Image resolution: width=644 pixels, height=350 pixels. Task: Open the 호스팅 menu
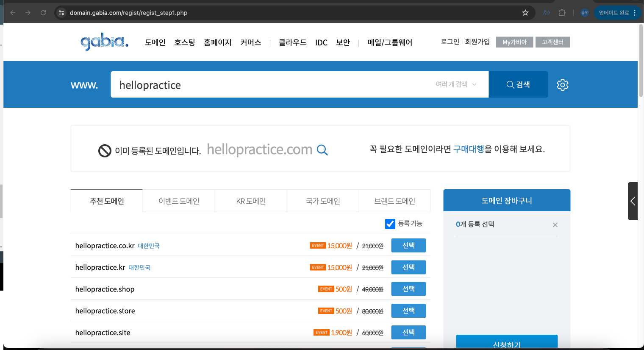tap(185, 42)
